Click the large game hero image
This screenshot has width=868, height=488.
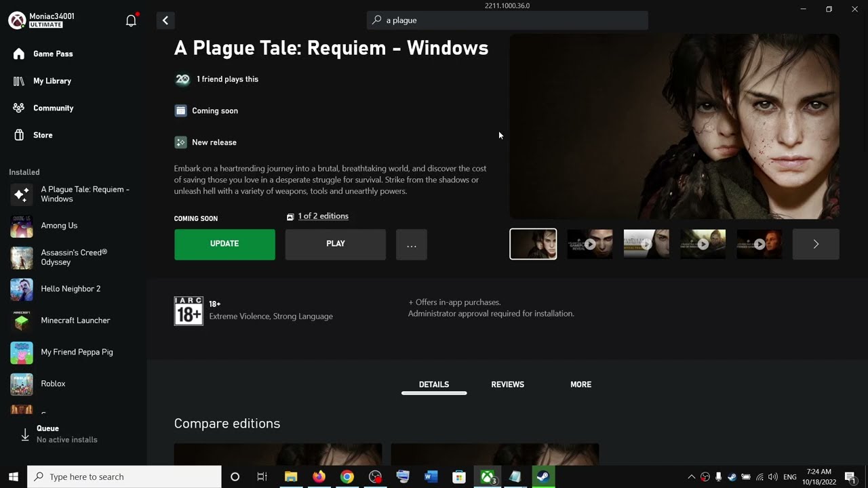tap(675, 127)
